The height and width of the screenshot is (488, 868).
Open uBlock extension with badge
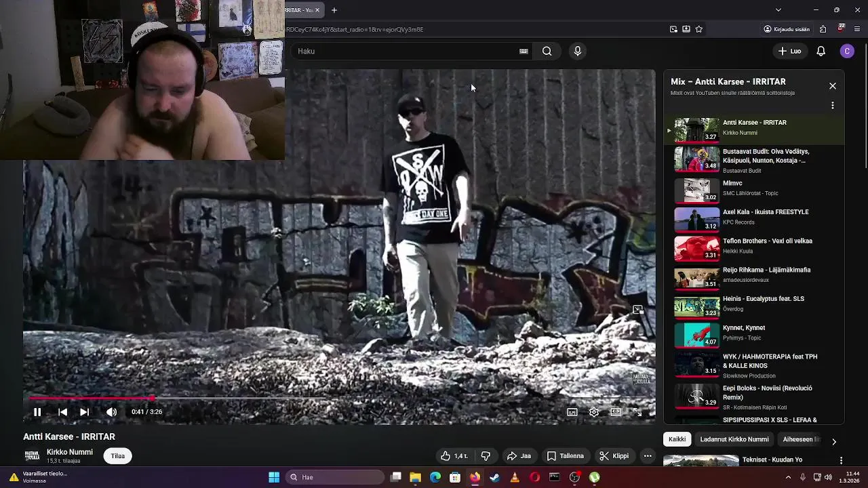[841, 28]
